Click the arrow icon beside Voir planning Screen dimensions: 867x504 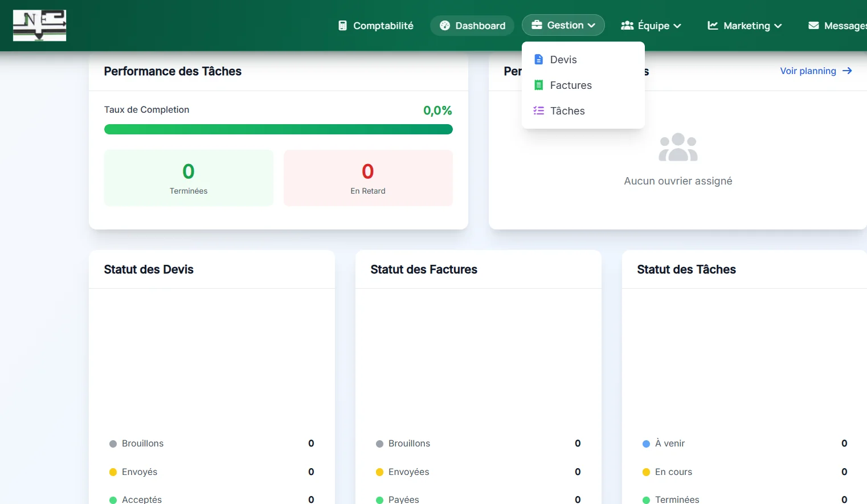[847, 71]
